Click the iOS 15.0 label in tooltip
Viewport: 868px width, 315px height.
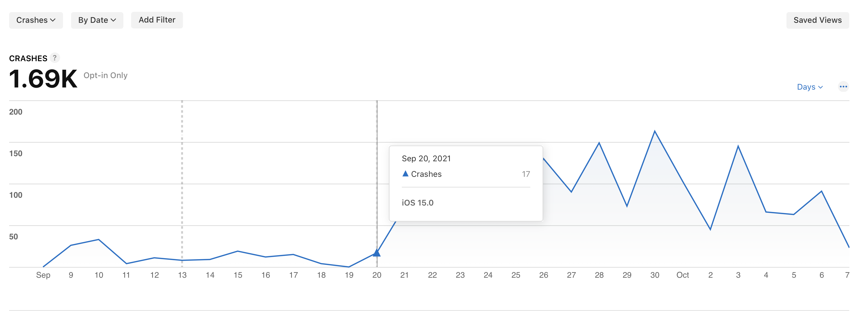pyautogui.click(x=417, y=203)
